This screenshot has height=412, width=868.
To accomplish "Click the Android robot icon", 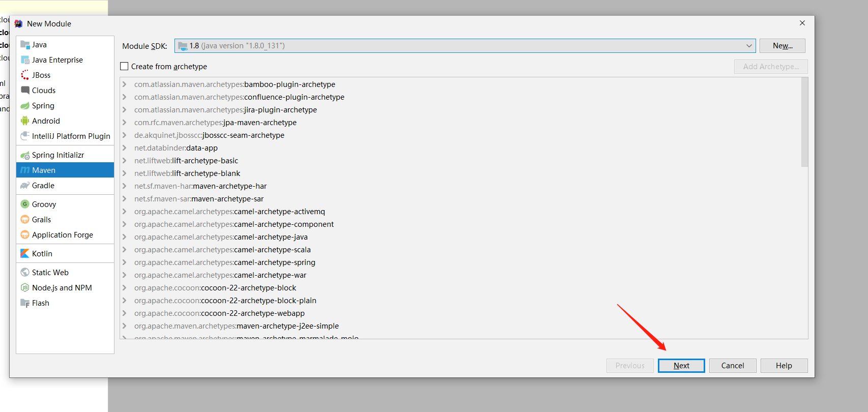I will tap(25, 121).
